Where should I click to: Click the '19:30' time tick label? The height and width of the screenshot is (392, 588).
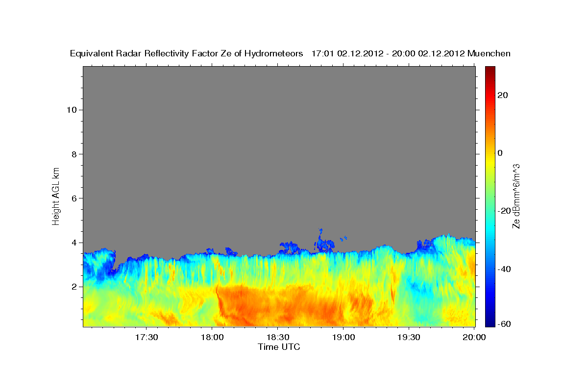coord(409,338)
